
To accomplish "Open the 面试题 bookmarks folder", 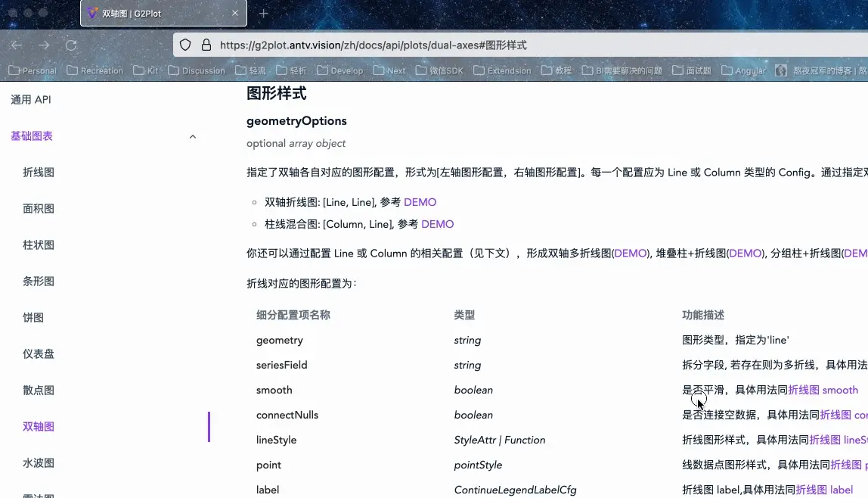I will click(x=691, y=70).
